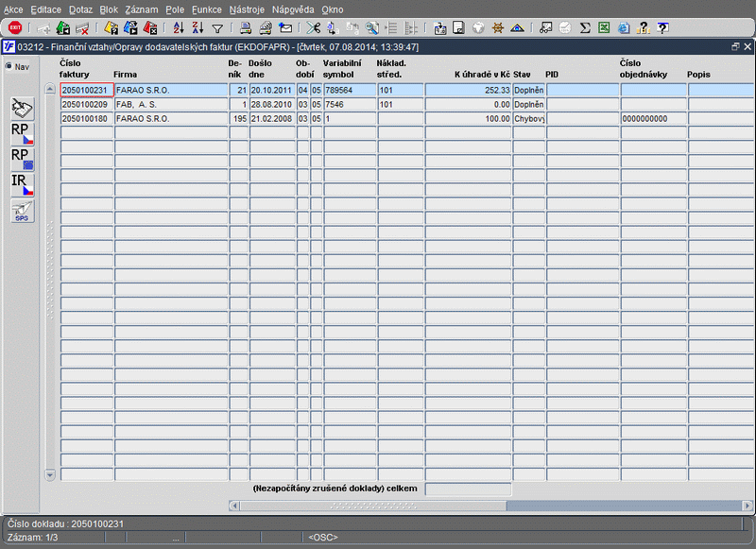This screenshot has width=756, height=549.
Task: Click the question mark with blue bar icon
Action: coord(662,28)
